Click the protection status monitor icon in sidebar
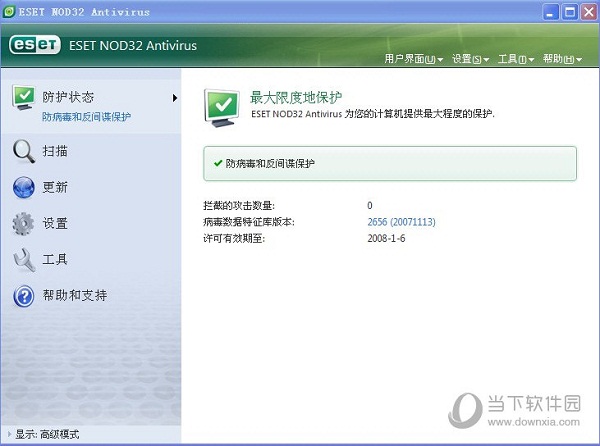 coord(24,97)
